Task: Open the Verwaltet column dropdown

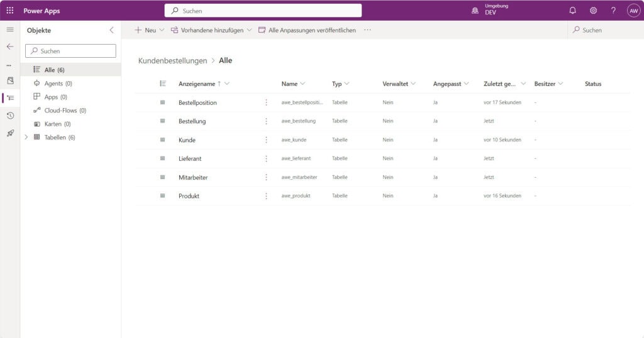Action: pyautogui.click(x=413, y=84)
